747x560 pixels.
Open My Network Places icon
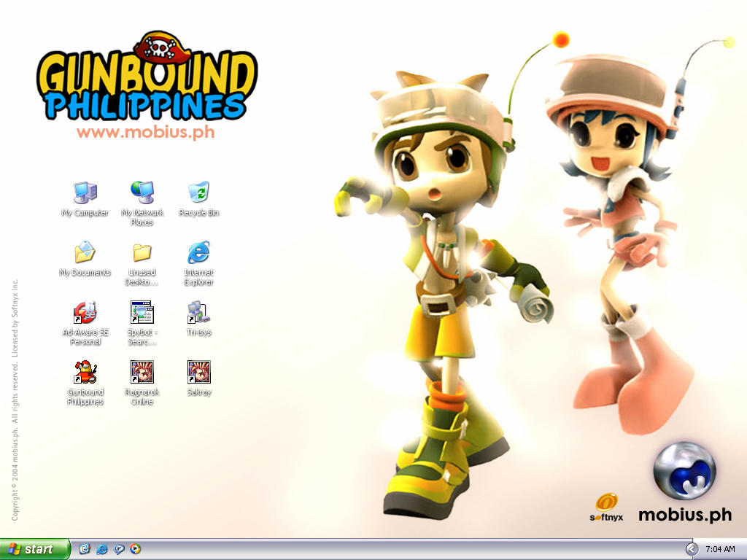pos(142,192)
